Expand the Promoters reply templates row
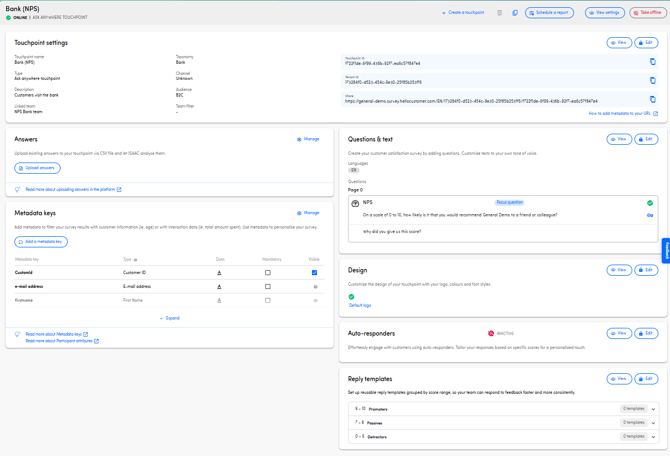The width and height of the screenshot is (670, 456). click(504, 409)
